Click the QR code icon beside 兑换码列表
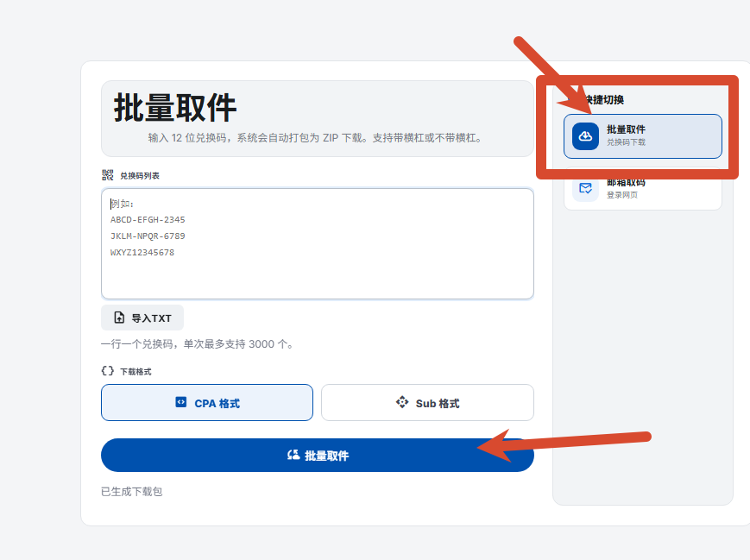 (108, 175)
